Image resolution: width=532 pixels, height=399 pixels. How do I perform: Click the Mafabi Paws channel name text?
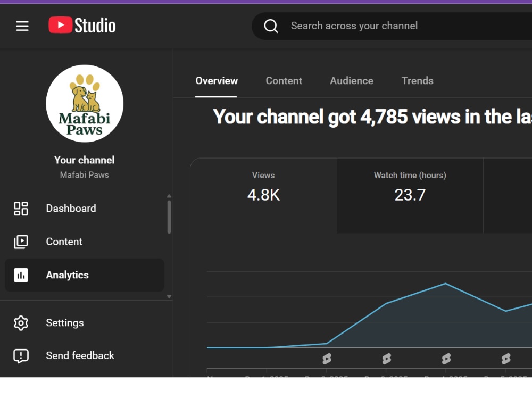click(84, 174)
